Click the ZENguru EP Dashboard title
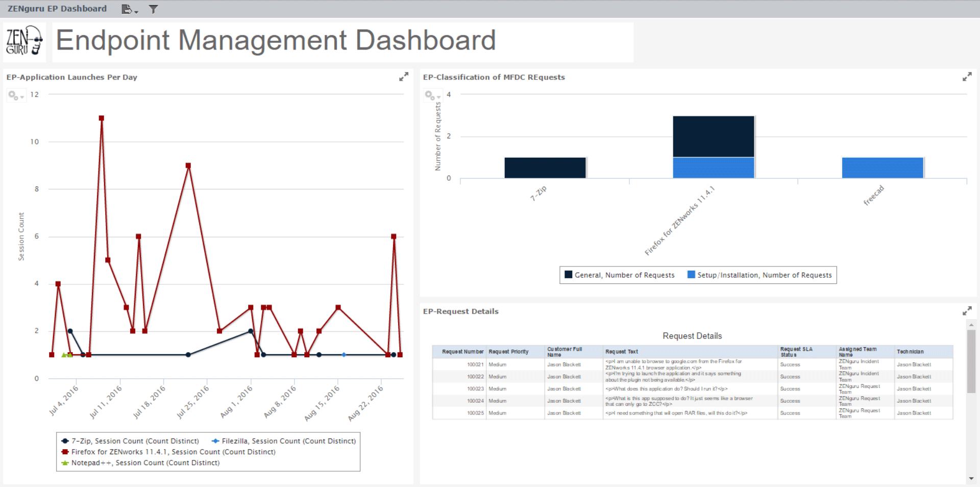980x487 pixels. click(x=57, y=9)
